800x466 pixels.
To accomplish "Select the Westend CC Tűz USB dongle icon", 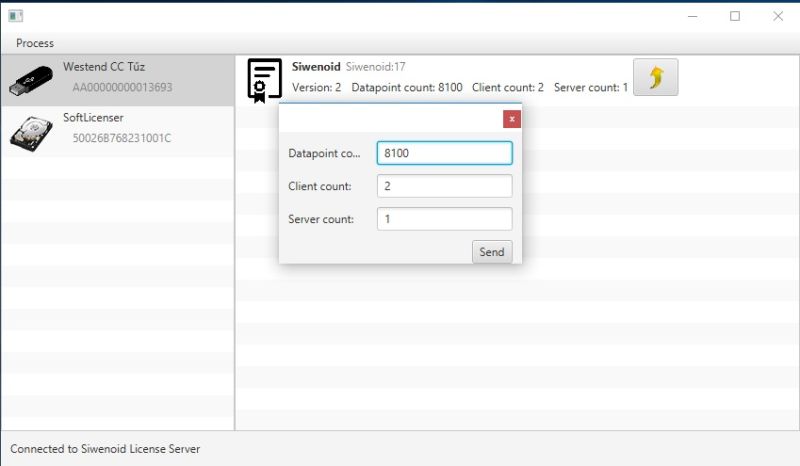I will click(x=31, y=81).
